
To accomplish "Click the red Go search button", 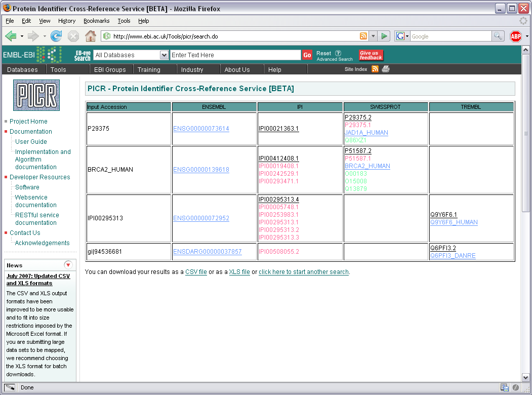I will tap(307, 55).
